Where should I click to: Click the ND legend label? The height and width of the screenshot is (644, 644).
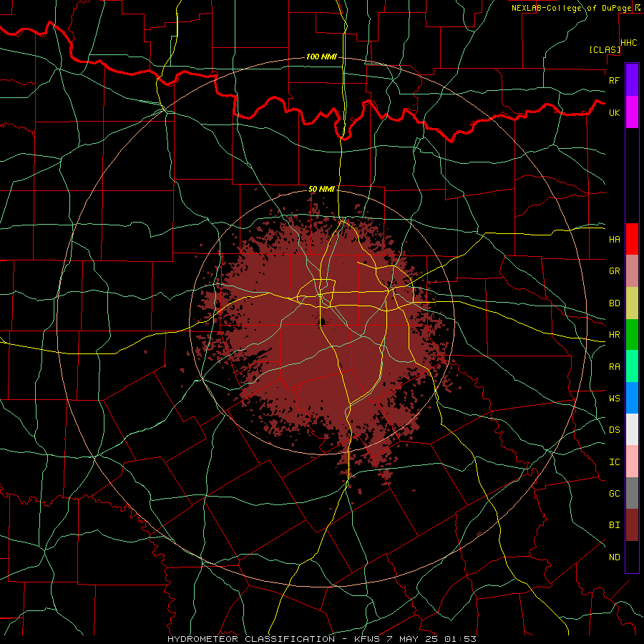coord(614,557)
